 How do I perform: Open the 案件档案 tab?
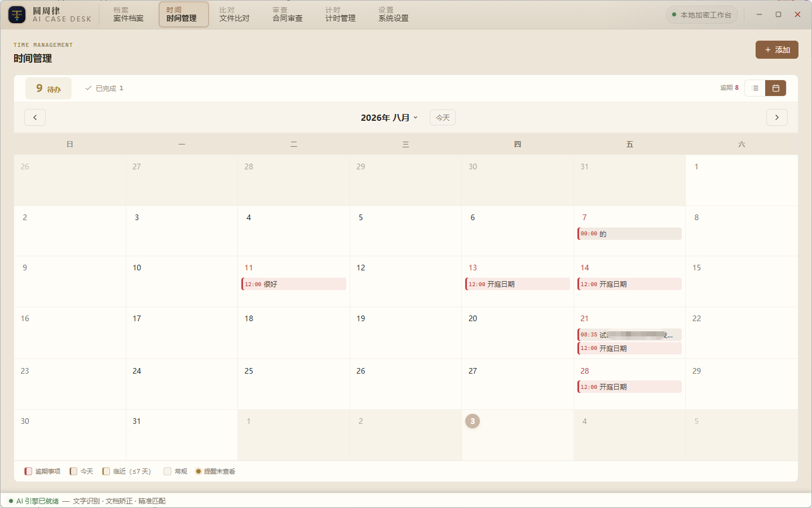(129, 15)
